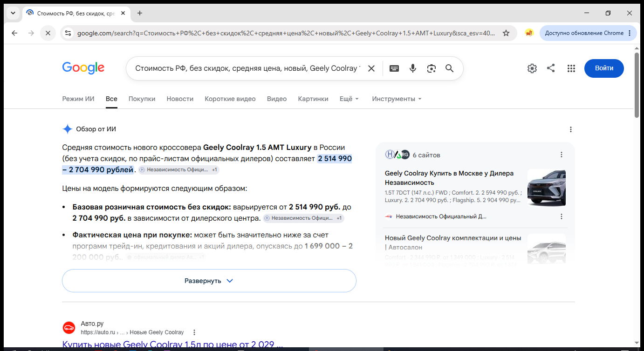This screenshot has width=644, height=351.
Task: Switch to Покупки tab
Action: point(142,99)
